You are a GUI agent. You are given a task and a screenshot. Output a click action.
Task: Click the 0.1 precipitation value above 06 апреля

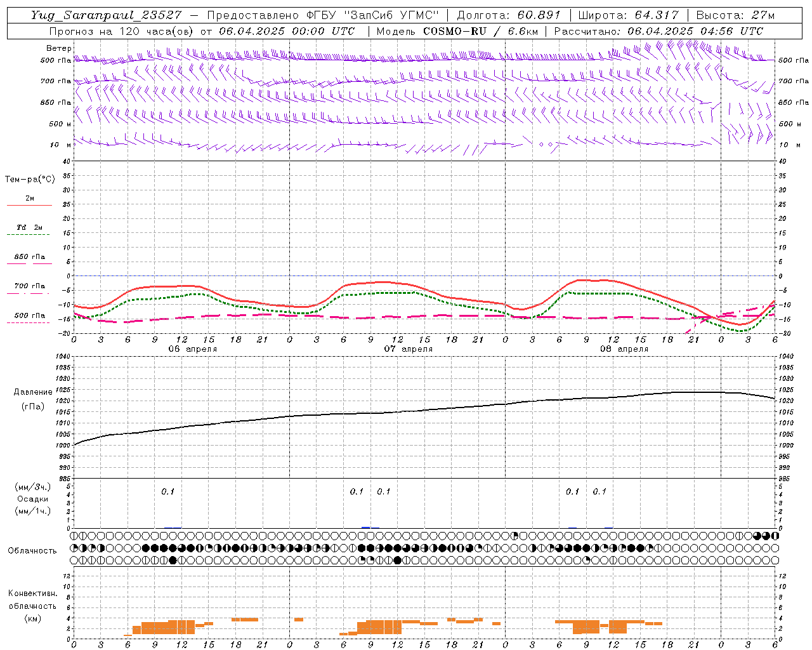[168, 492]
